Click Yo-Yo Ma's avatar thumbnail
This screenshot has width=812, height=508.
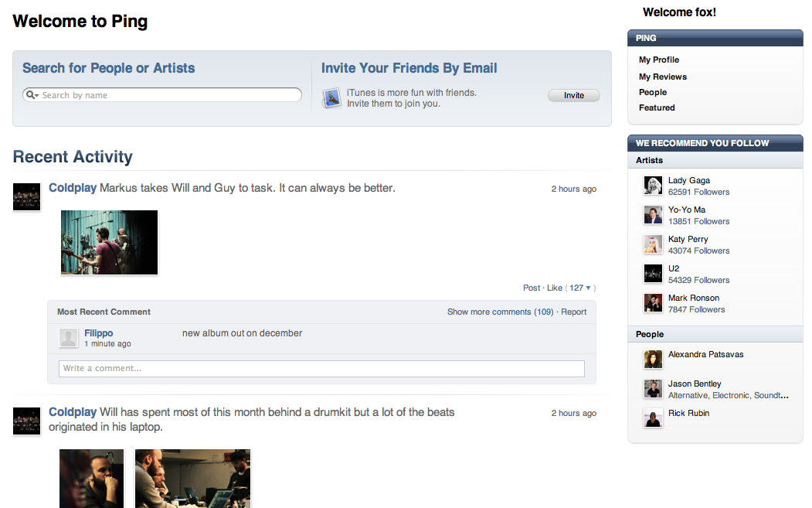653,215
